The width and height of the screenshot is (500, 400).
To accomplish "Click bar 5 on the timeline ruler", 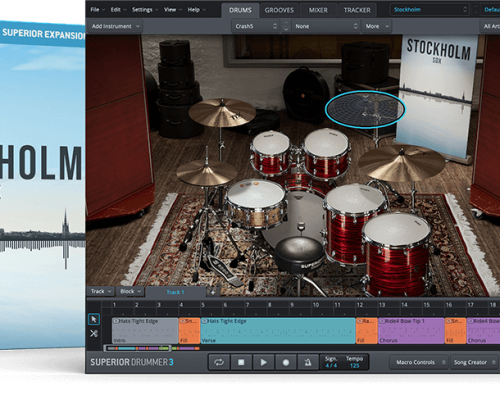I will (203, 305).
